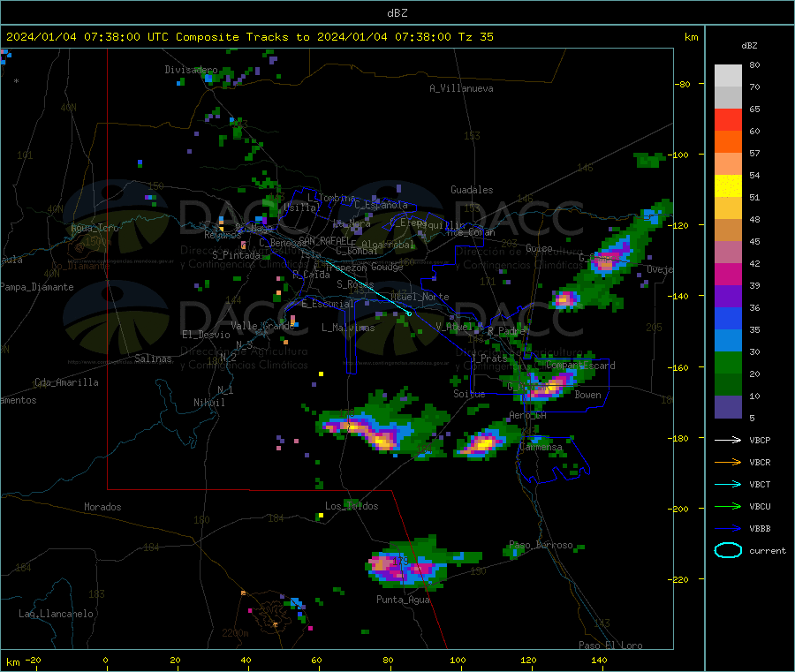Screen dimensions: 795x672
Task: Click the Atuel_Norte location label
Action: click(x=420, y=297)
